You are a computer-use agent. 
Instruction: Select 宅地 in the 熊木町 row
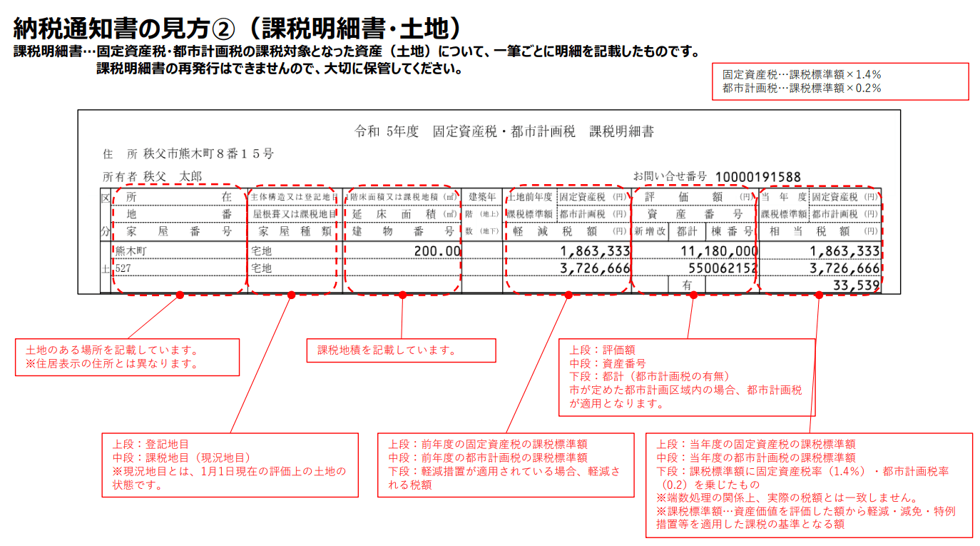pos(262,251)
